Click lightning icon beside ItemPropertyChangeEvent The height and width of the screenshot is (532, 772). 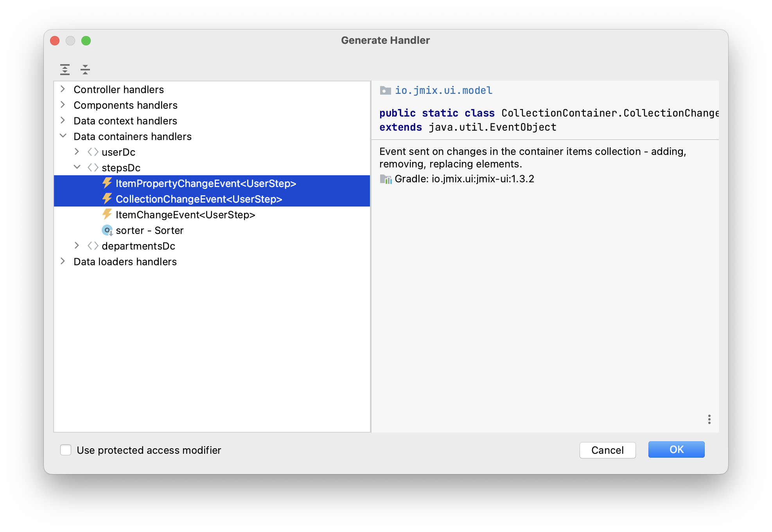pos(107,183)
